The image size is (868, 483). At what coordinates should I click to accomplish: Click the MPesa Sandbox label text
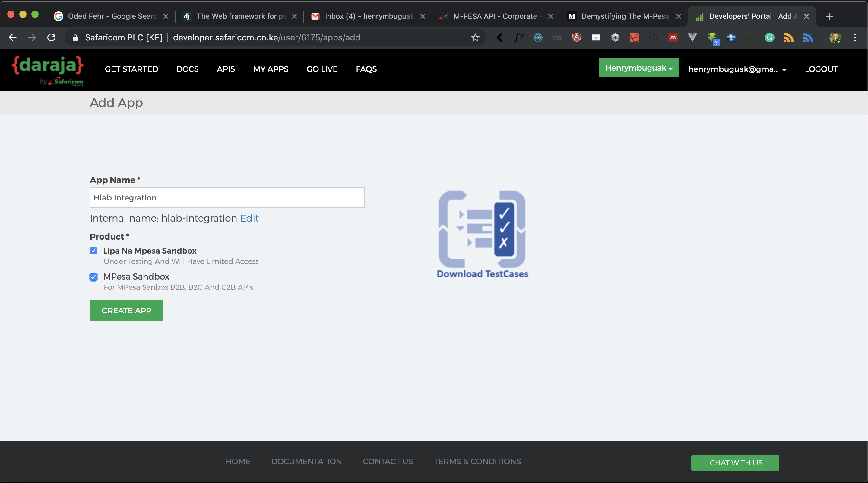click(x=136, y=277)
